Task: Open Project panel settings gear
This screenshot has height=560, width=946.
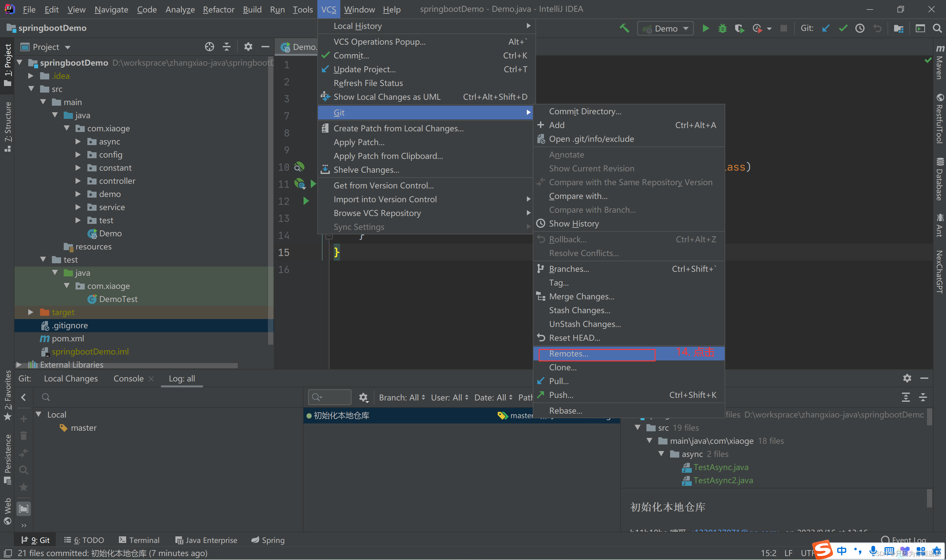Action: [x=248, y=47]
